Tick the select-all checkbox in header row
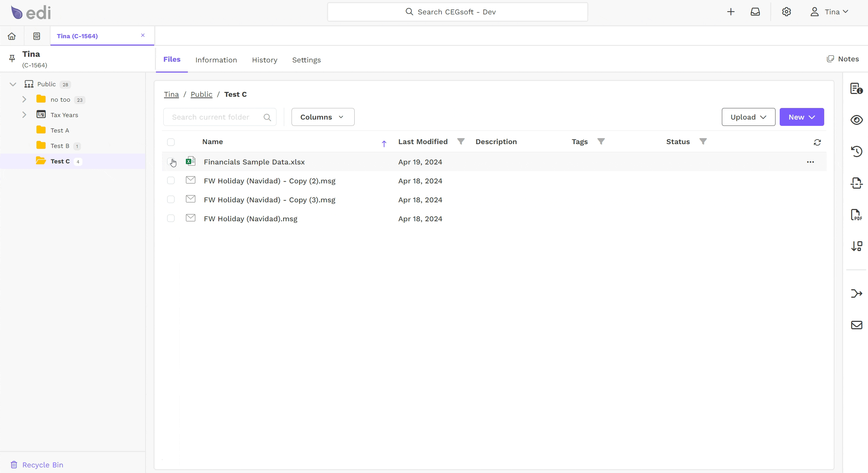This screenshot has width=868, height=473. coord(171,142)
